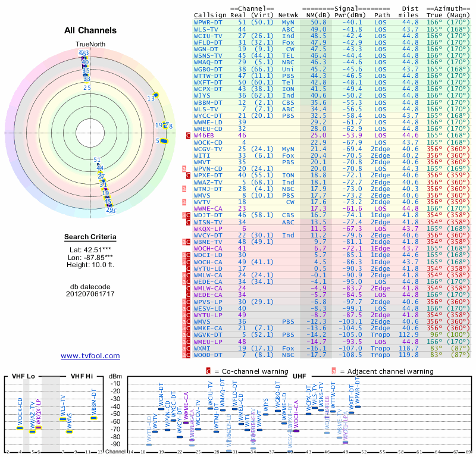Click the Callsign column header

coord(210,15)
